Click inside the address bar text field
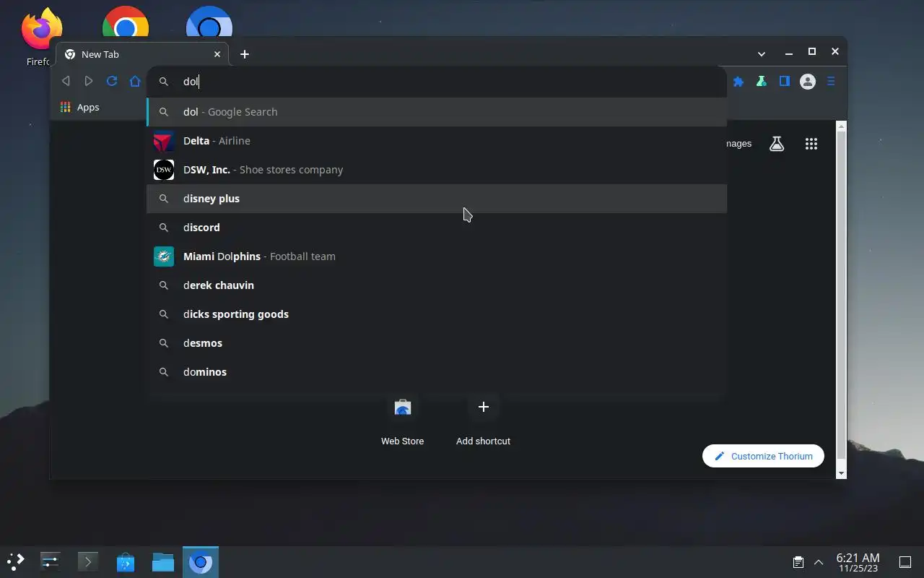This screenshot has height=578, width=924. (x=437, y=82)
